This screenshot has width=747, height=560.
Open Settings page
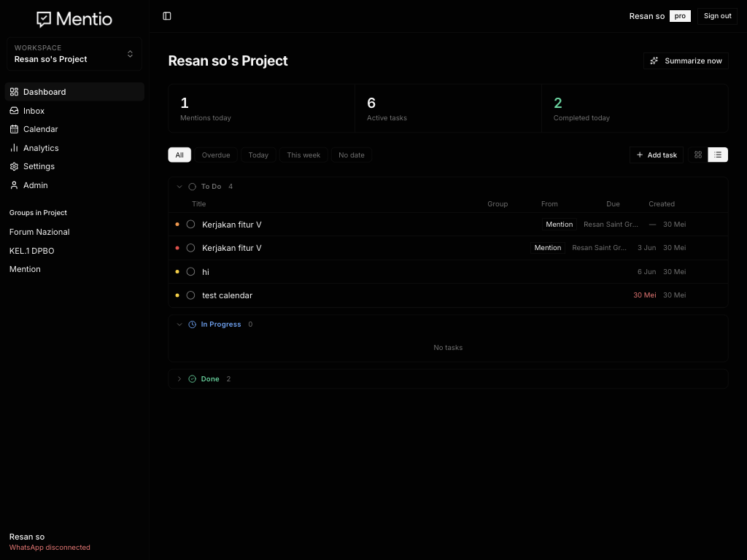[74, 166]
